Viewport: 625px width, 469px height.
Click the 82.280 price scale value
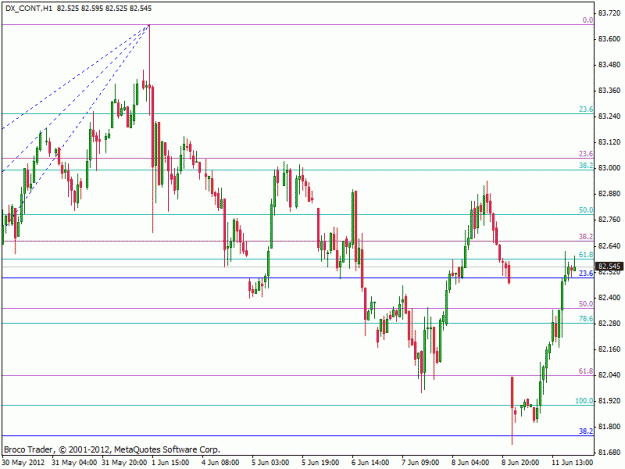[609, 323]
